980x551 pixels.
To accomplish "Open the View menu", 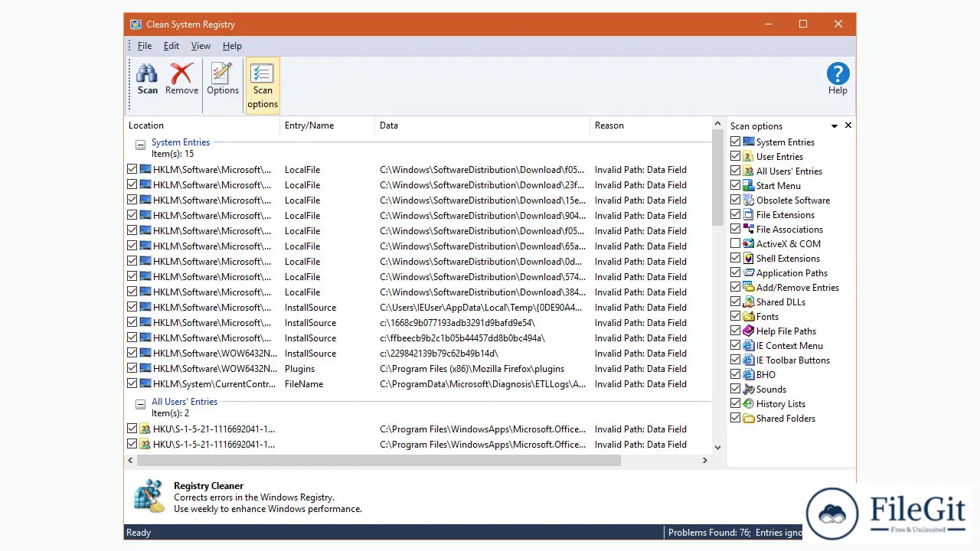I will pos(201,46).
